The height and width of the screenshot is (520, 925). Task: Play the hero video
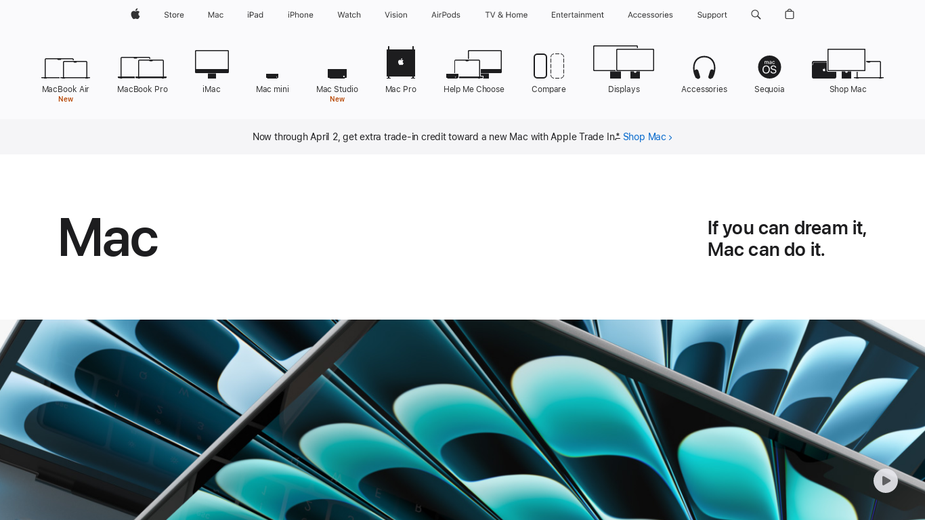885,481
